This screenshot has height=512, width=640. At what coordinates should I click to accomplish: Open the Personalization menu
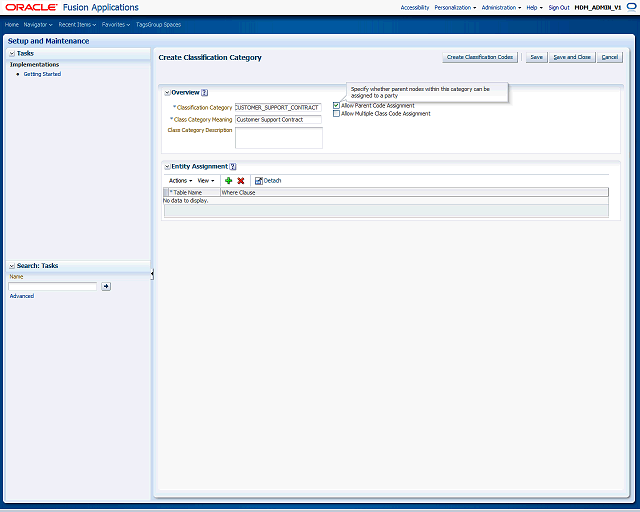[x=455, y=7]
